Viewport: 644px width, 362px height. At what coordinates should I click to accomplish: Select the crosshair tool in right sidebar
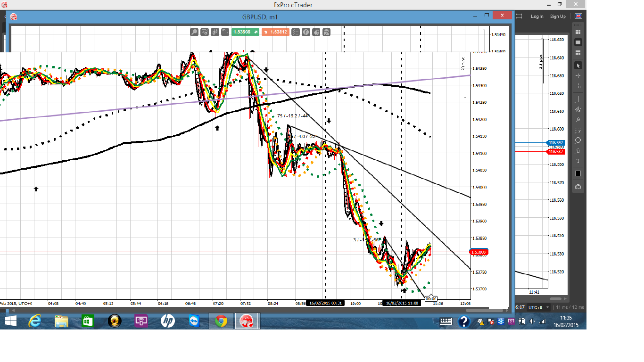click(578, 75)
